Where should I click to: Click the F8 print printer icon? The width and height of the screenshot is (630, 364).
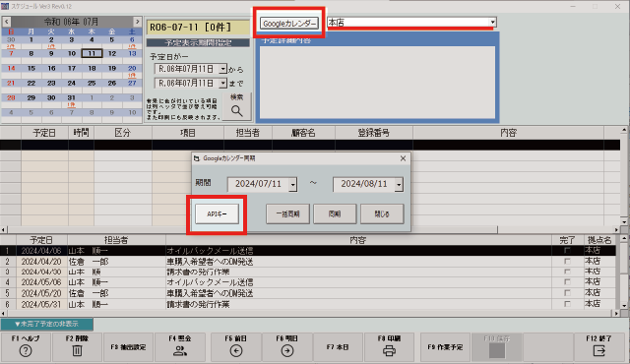tap(389, 351)
